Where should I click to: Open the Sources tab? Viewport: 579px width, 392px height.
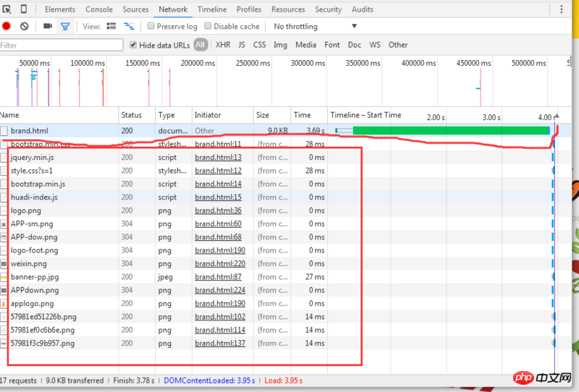[135, 9]
